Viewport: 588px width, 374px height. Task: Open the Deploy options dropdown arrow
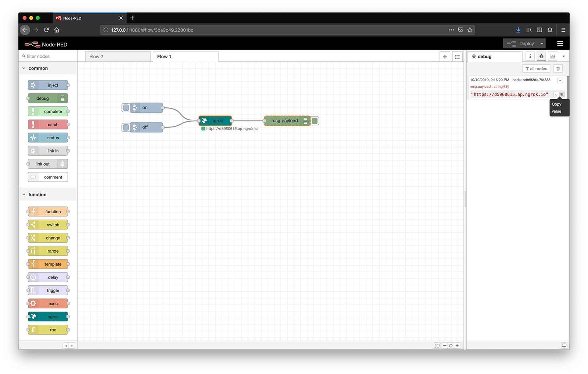(542, 43)
